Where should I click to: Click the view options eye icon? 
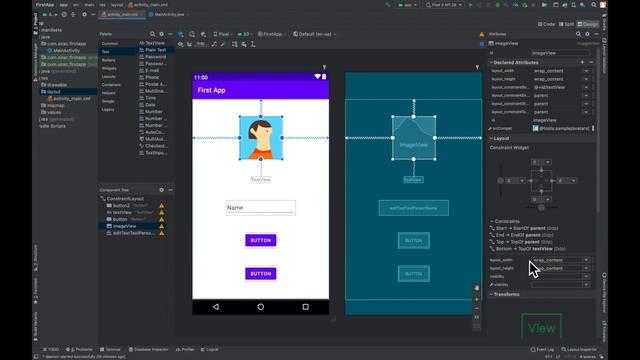180,44
